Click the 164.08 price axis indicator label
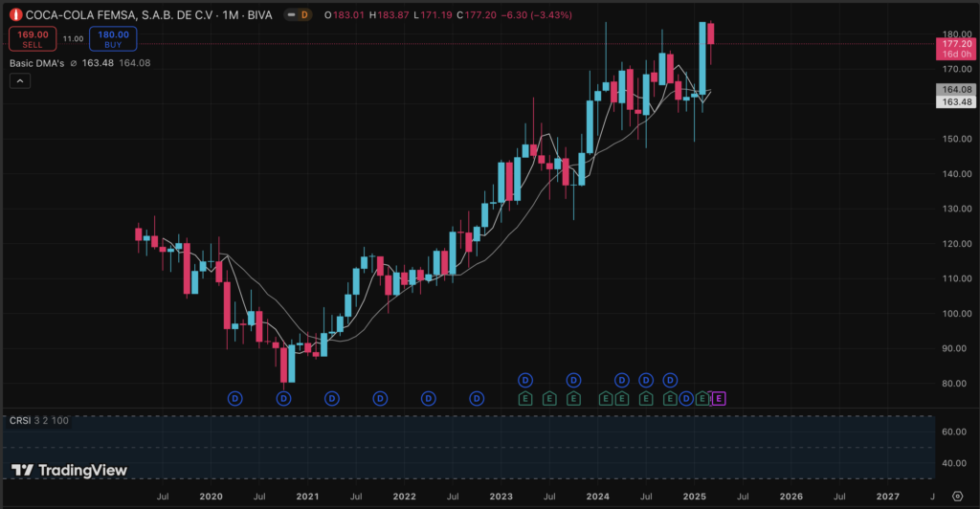This screenshot has width=980, height=509. 957,89
